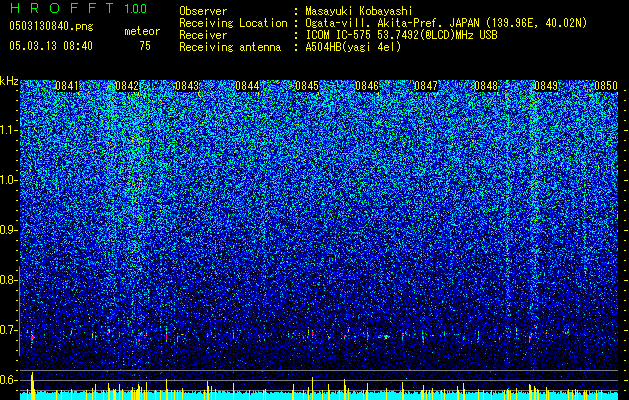
Task: Select antenna value A504HB(yagi 4el)
Action: coord(353,47)
